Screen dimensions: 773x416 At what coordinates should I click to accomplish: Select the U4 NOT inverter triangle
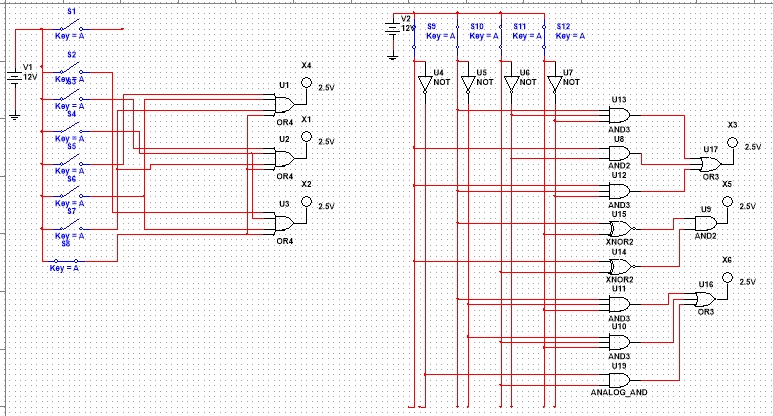[x=425, y=84]
